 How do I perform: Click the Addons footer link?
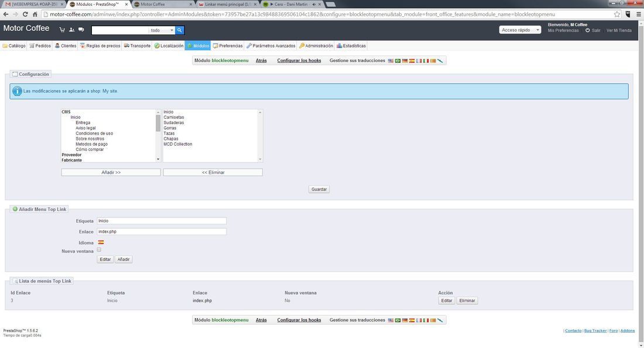point(627,331)
